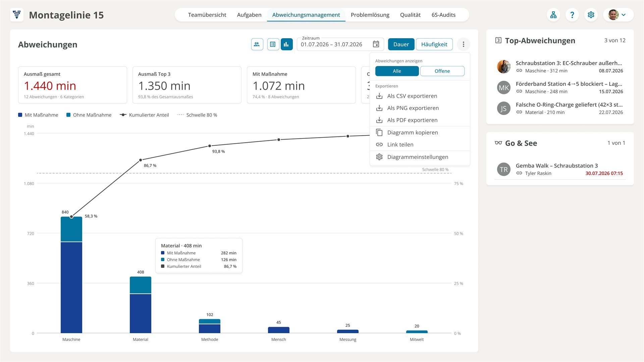This screenshot has height=362, width=644.
Task: Select the bar chart view icon
Action: (286, 44)
